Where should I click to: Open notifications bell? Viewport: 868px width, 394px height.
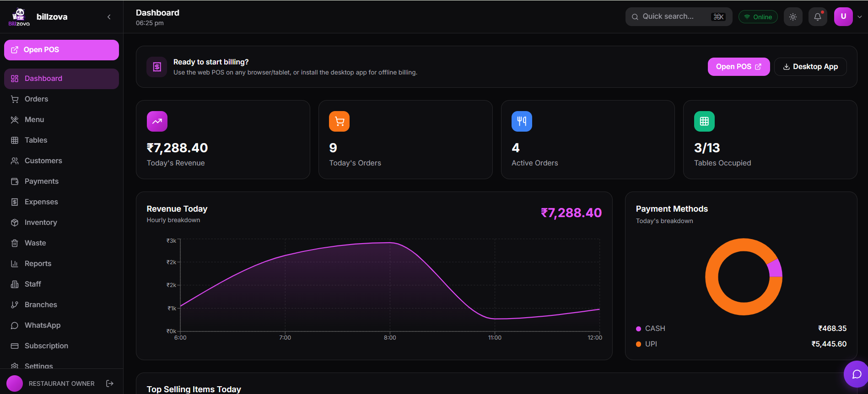pyautogui.click(x=818, y=17)
